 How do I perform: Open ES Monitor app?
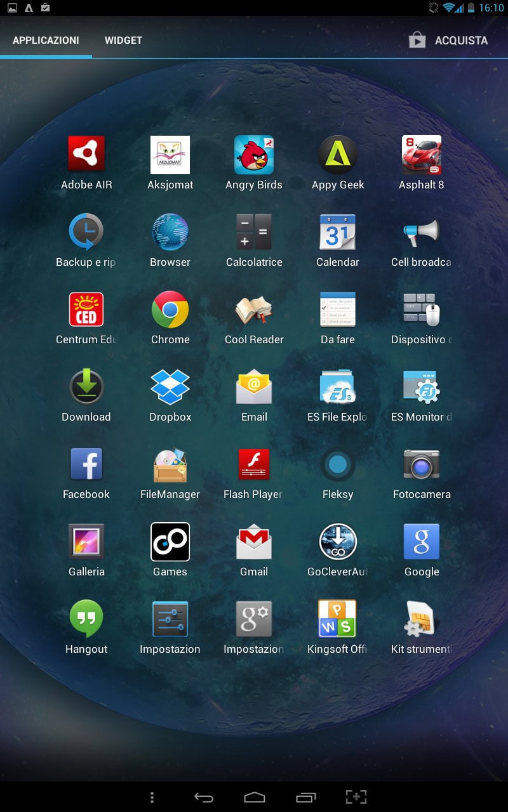(x=422, y=396)
